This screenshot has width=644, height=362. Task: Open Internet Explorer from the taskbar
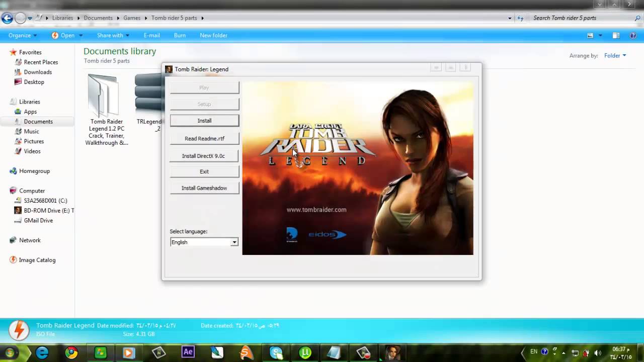click(42, 353)
